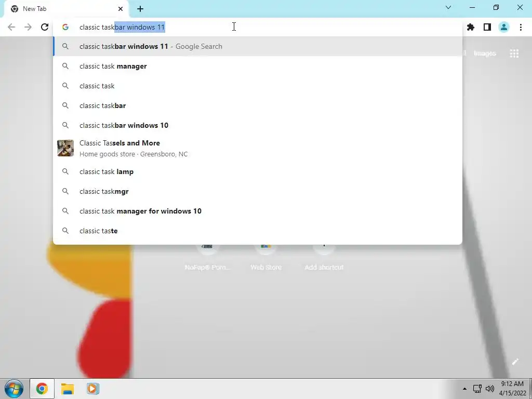
Task: Toggle the side panel icon
Action: pos(487,27)
